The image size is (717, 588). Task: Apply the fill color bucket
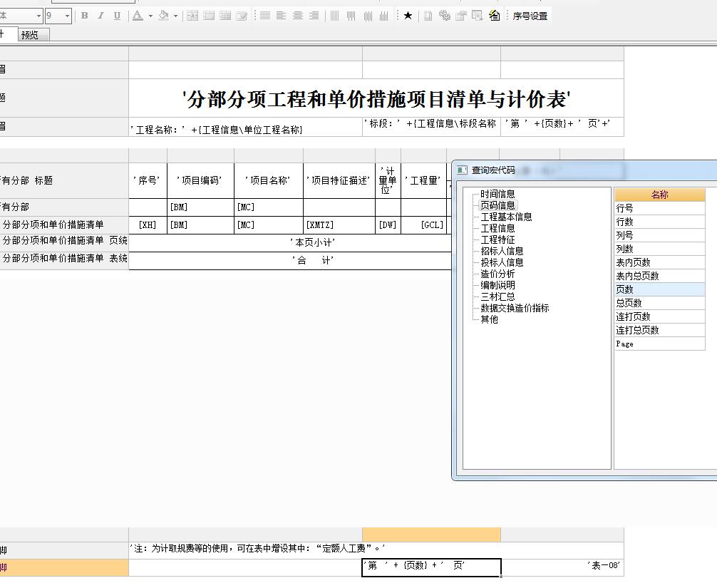coord(163,16)
